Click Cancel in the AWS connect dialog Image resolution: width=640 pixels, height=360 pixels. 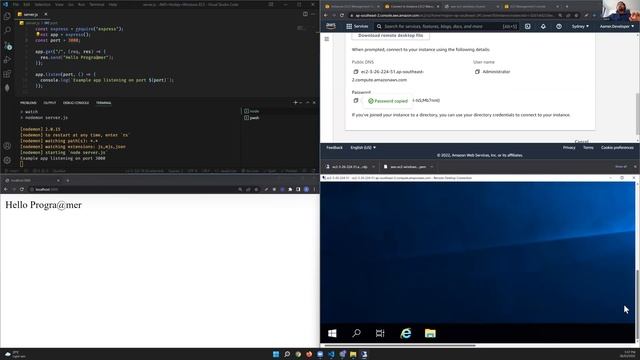581,141
